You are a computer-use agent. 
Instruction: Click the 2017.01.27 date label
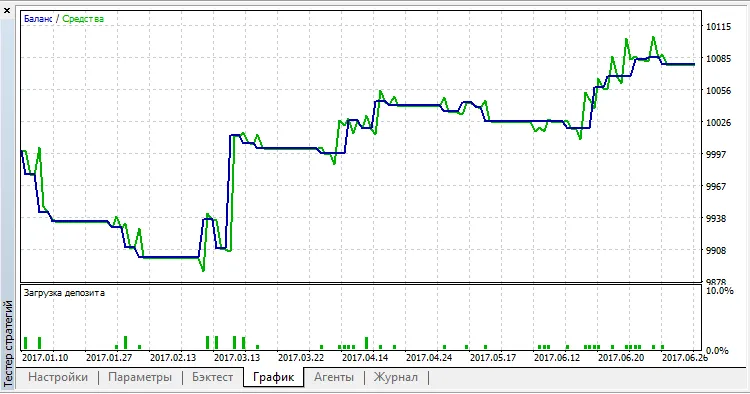coord(109,358)
